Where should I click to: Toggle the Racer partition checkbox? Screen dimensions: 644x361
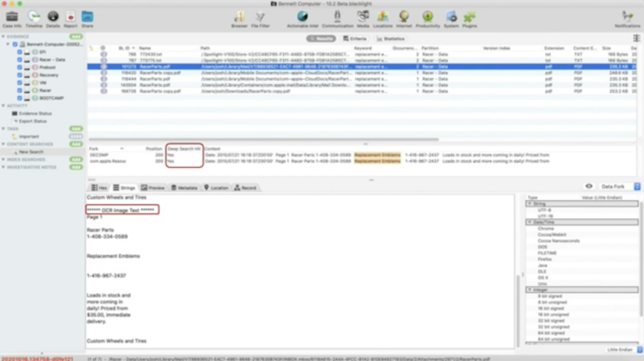click(x=19, y=91)
